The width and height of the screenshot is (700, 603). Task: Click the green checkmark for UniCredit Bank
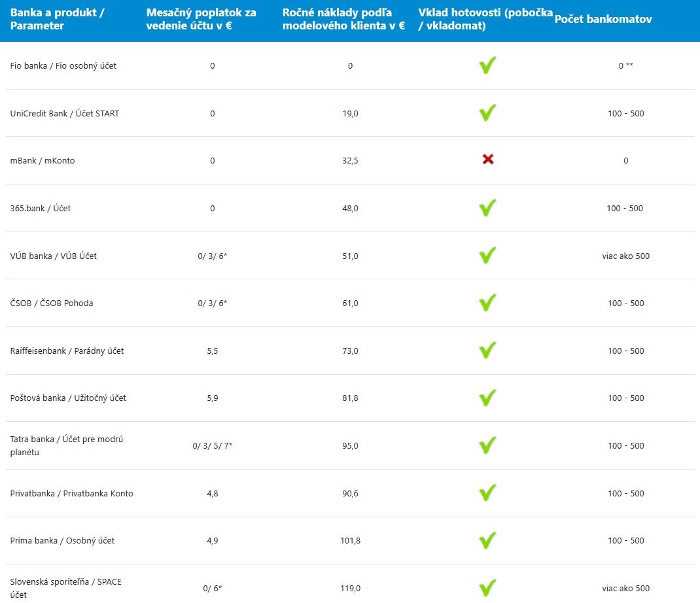coord(487,113)
